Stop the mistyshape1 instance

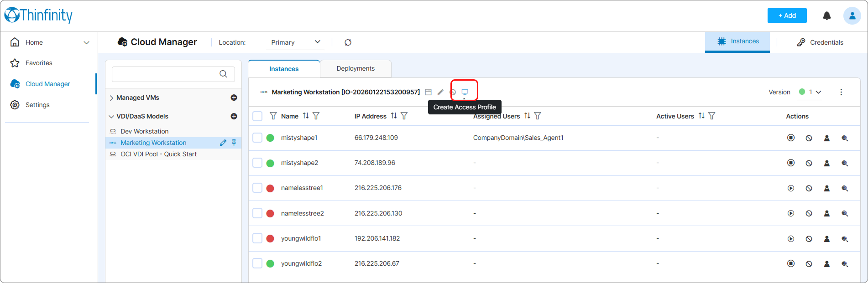click(791, 138)
